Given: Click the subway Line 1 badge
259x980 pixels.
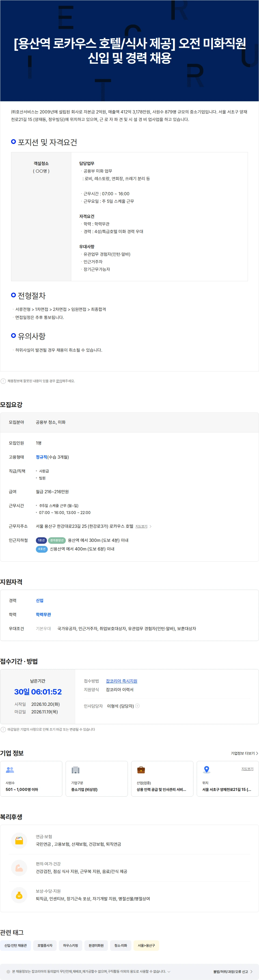Looking at the screenshot, I should pos(41,540).
